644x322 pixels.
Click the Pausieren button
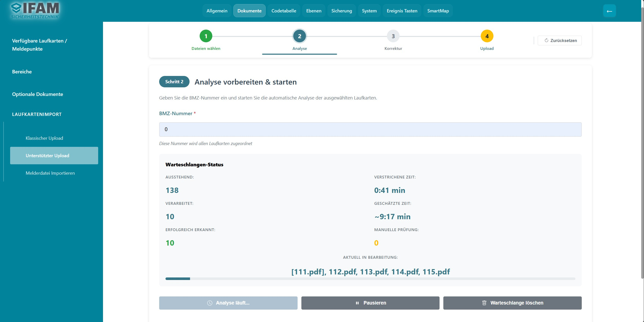coord(370,303)
